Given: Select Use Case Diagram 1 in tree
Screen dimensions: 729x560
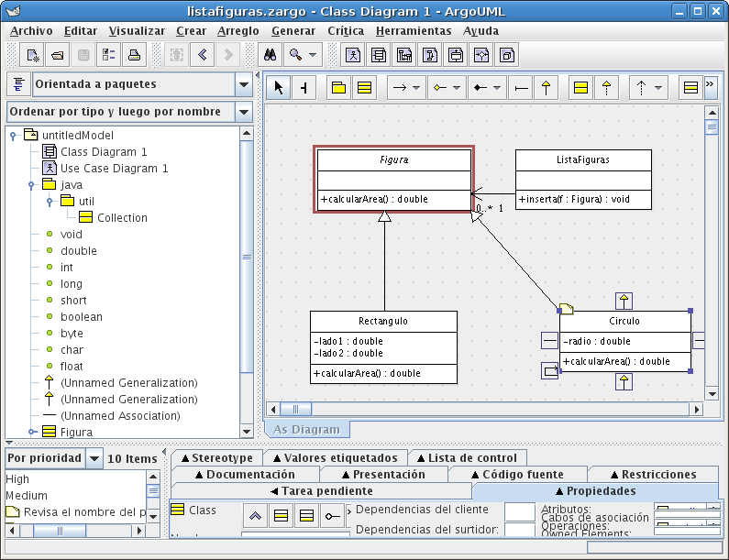Looking at the screenshot, I should coord(105,169).
